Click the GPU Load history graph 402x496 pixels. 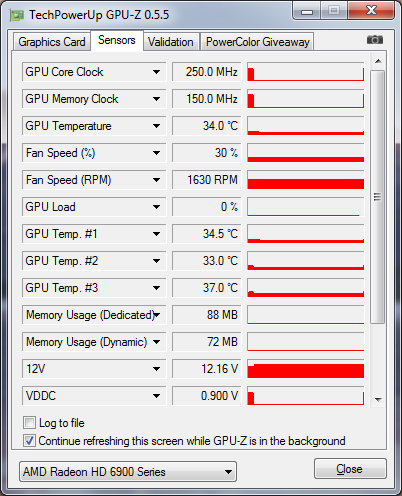pyautogui.click(x=306, y=207)
